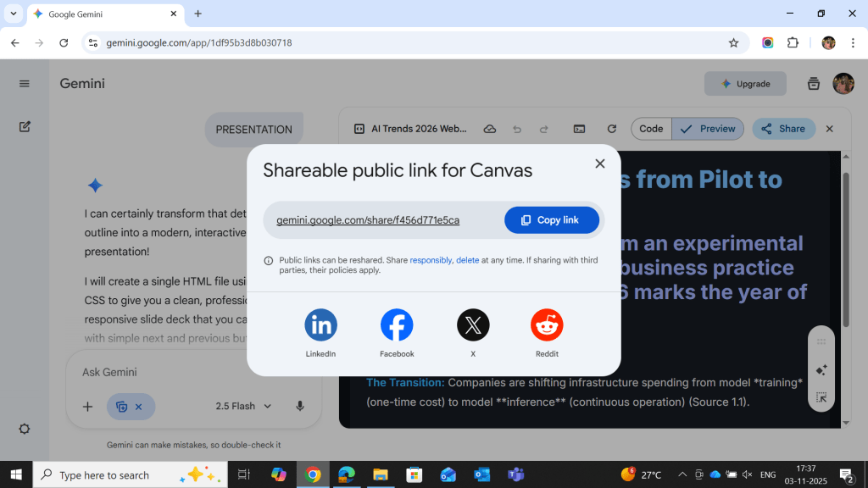Click the microphone voice input icon
This screenshot has height=488, width=868.
point(300,407)
